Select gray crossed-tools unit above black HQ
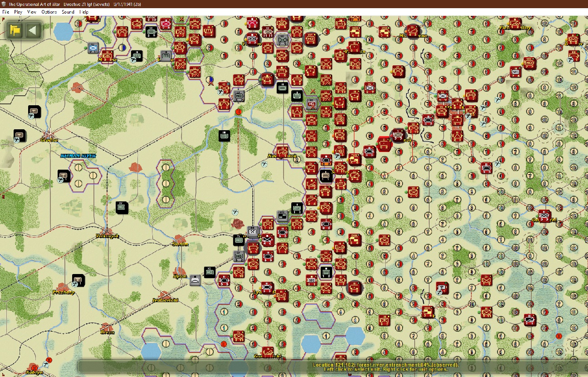 [253, 231]
